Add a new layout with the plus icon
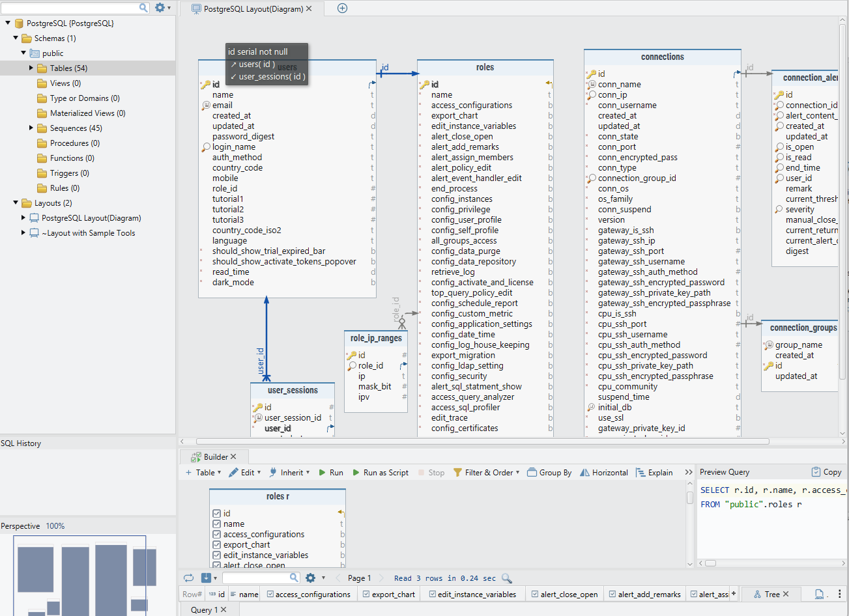This screenshot has height=616, width=849. coord(342,8)
